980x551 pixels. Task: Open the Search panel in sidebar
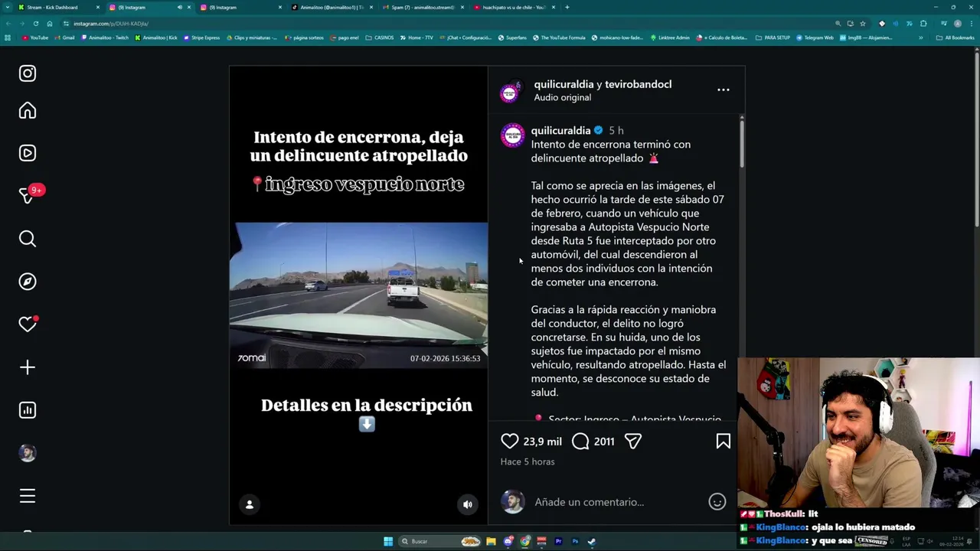coord(28,239)
